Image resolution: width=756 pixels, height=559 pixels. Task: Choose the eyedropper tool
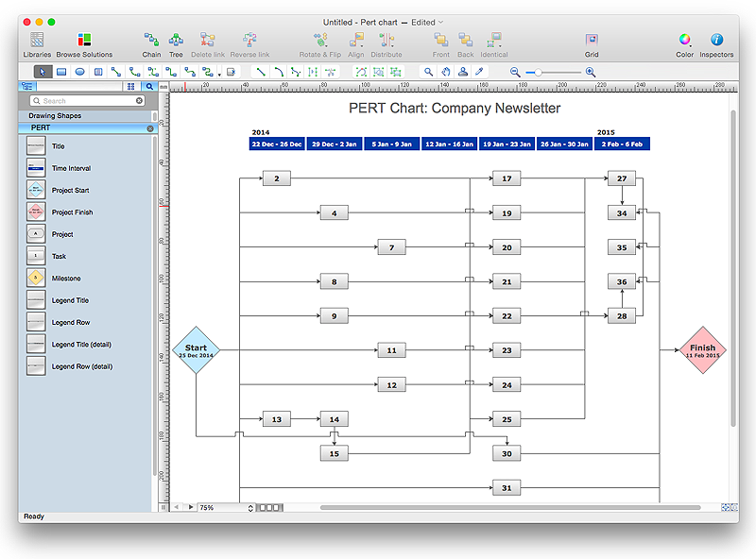(479, 72)
